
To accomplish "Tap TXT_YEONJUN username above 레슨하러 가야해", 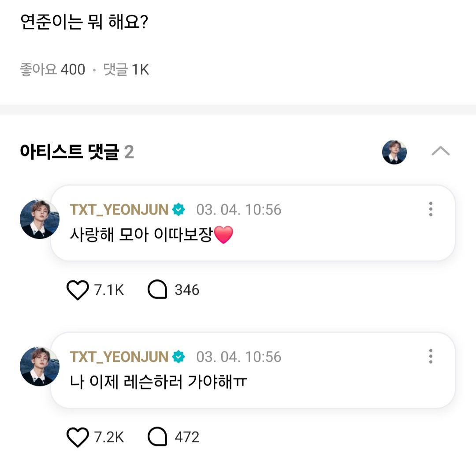I will [119, 357].
